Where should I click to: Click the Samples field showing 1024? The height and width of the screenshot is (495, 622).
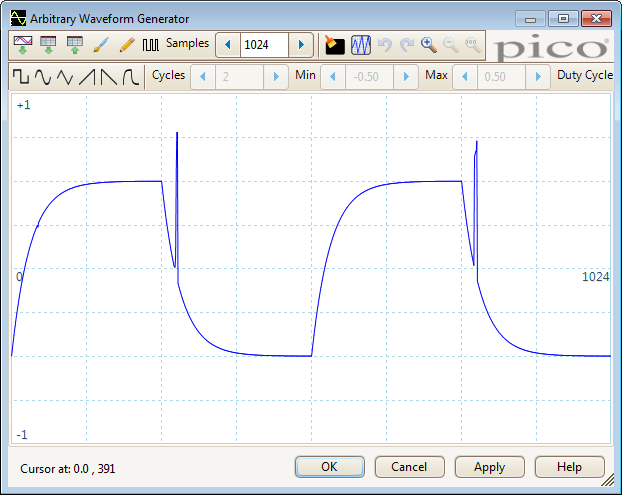coord(264,45)
